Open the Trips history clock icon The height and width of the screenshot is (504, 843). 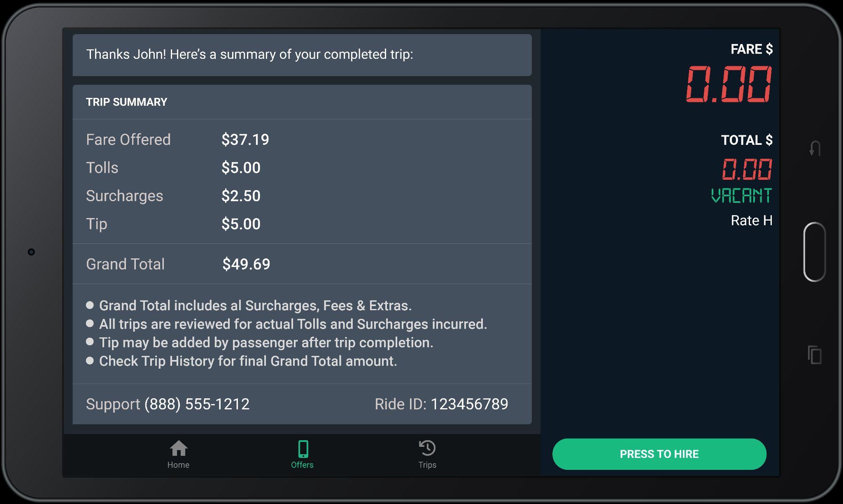pyautogui.click(x=427, y=448)
